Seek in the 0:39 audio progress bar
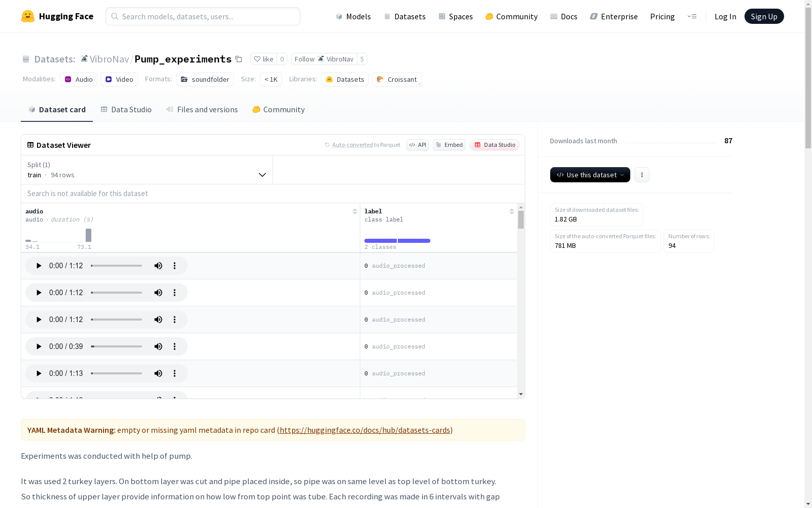Viewport: 812px width, 508px height. pos(117,346)
